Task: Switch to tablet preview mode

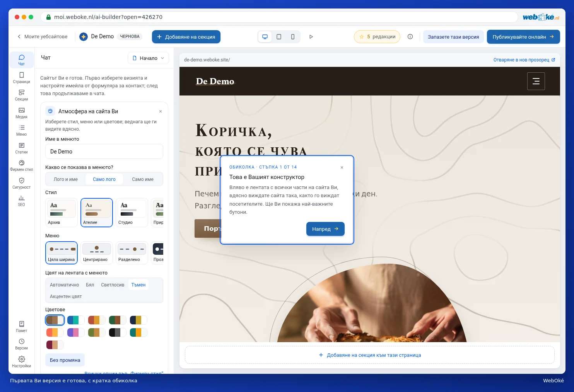Action: pyautogui.click(x=279, y=37)
